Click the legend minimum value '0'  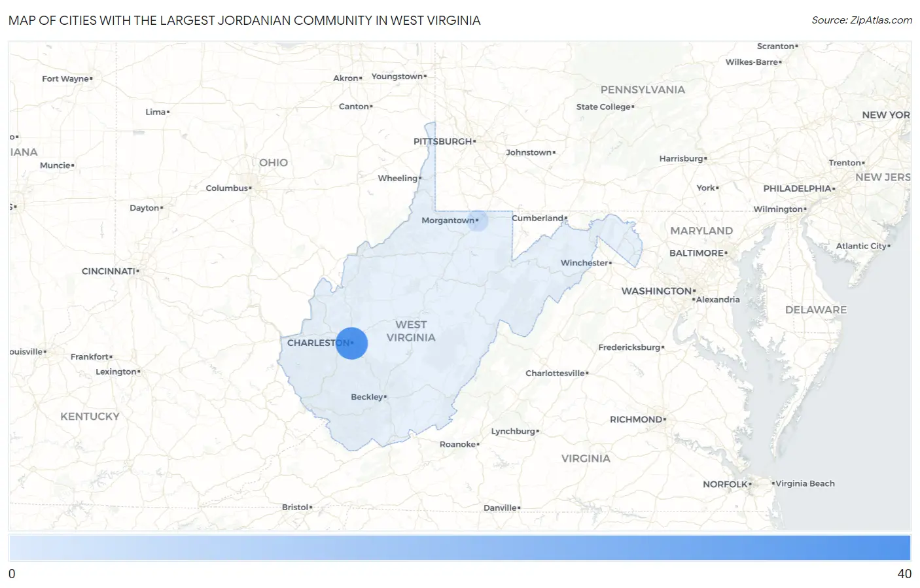tap(12, 574)
